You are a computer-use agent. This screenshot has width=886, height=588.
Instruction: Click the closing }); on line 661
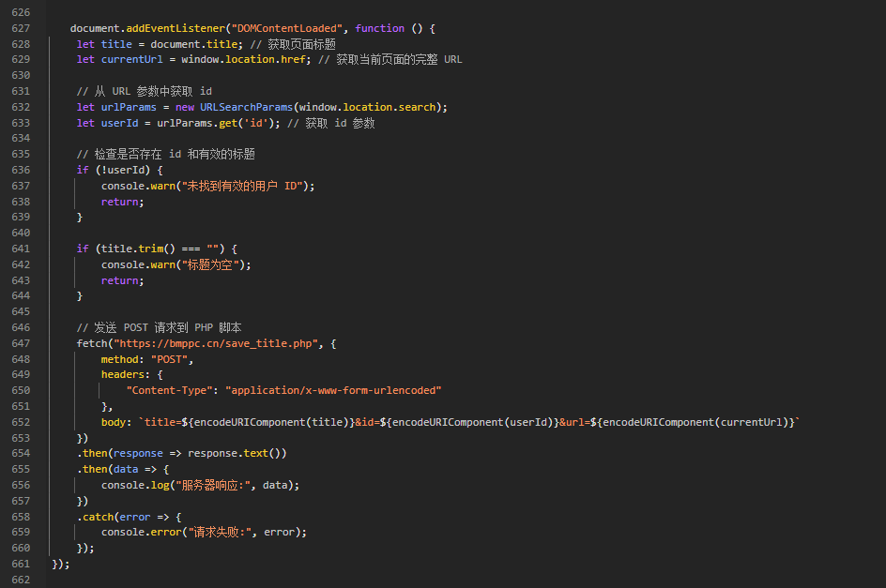(60, 564)
